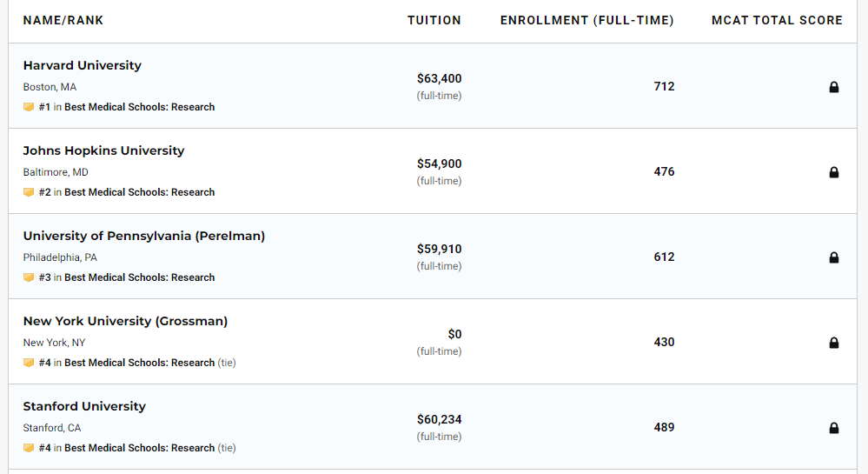Viewport: 868px width, 474px height.
Task: Click the Enrollment (Full-Time) column header
Action: [586, 20]
